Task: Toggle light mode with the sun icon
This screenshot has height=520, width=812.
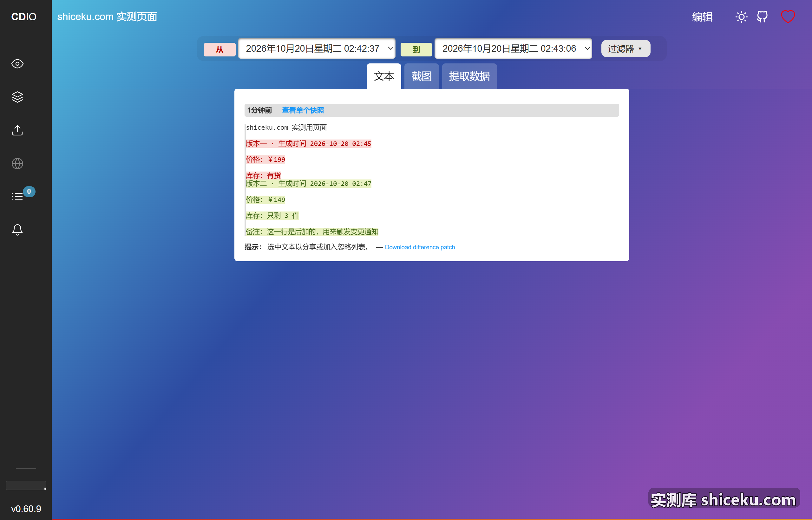Action: [x=741, y=16]
